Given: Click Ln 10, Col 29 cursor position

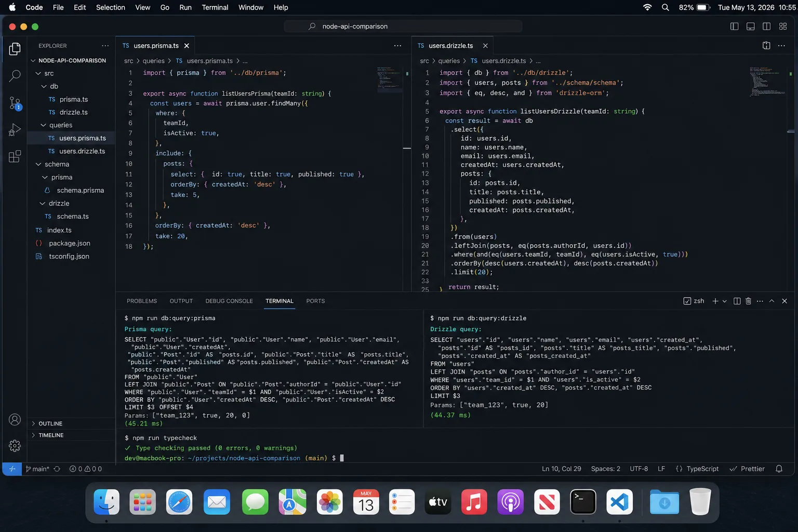Looking at the screenshot, I should pos(562,469).
